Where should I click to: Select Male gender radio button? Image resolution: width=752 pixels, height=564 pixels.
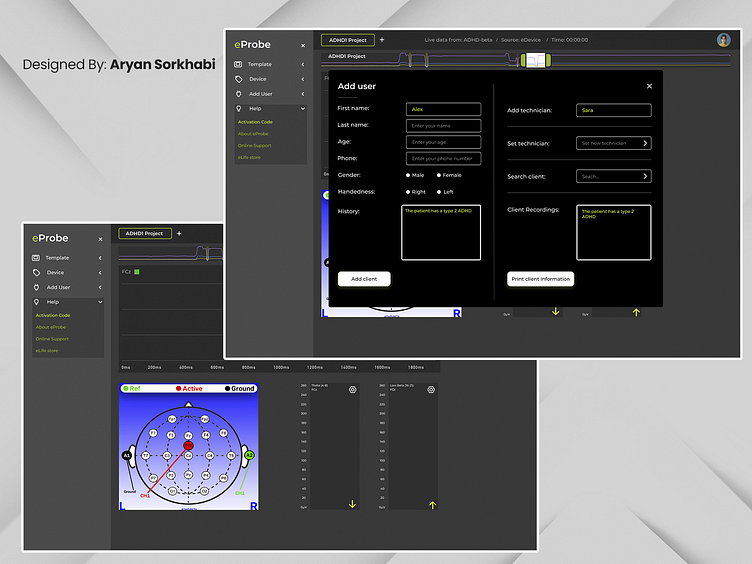(x=408, y=175)
